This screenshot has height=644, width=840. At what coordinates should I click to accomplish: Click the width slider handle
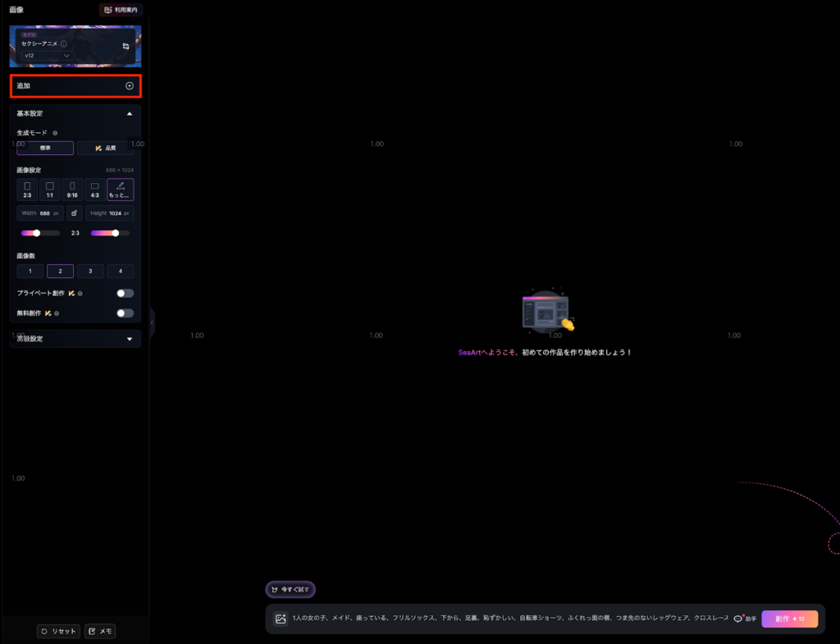(x=37, y=233)
